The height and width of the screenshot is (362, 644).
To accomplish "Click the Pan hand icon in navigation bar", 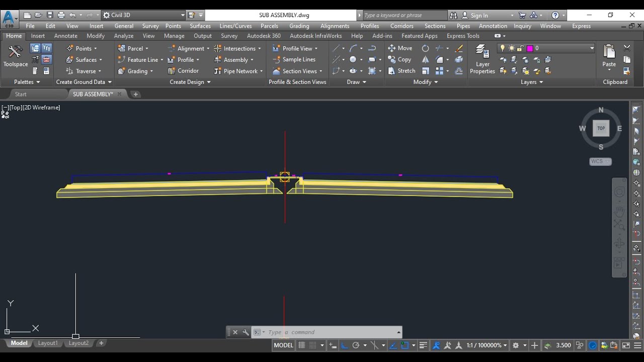I will coord(619,211).
